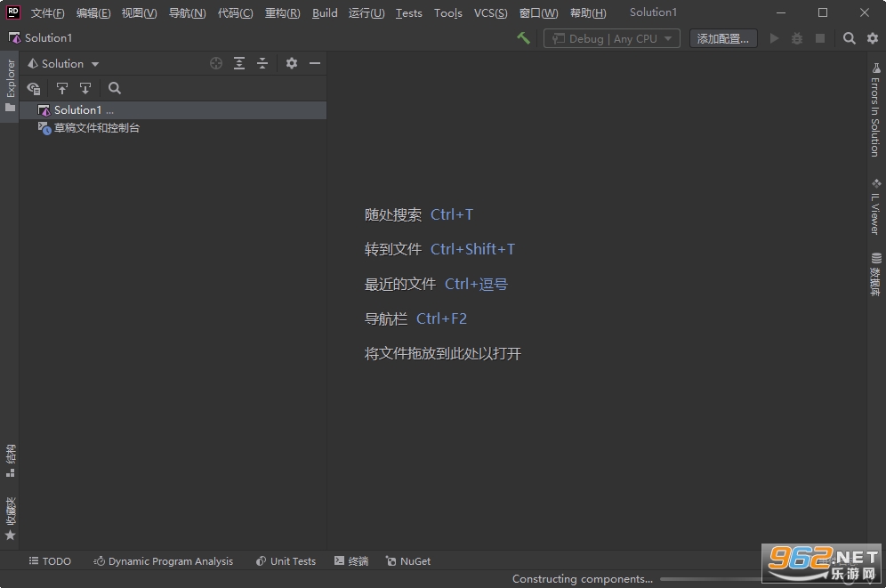The image size is (886, 588).
Task: Open Search Everywhere magnifier in top toolbar
Action: pyautogui.click(x=849, y=38)
